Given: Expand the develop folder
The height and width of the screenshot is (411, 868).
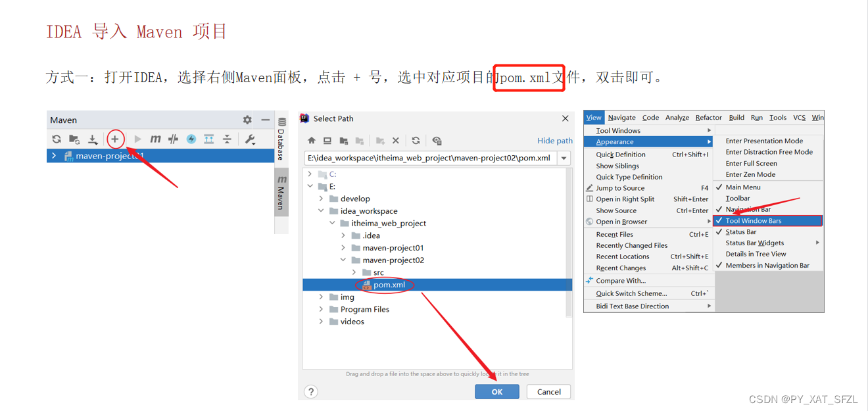Looking at the screenshot, I should coord(322,199).
